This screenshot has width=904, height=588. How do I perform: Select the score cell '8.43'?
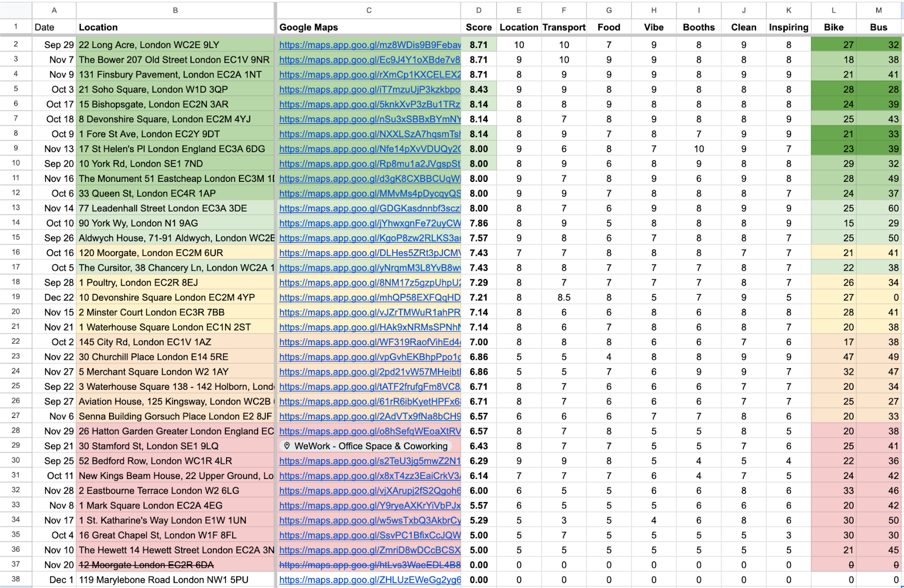click(479, 89)
